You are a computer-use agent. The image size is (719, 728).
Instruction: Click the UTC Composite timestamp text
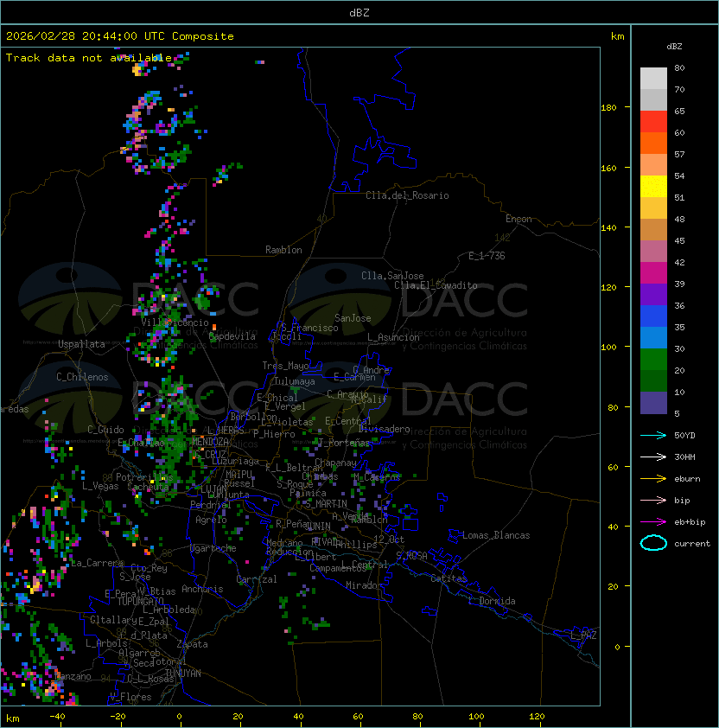(120, 36)
